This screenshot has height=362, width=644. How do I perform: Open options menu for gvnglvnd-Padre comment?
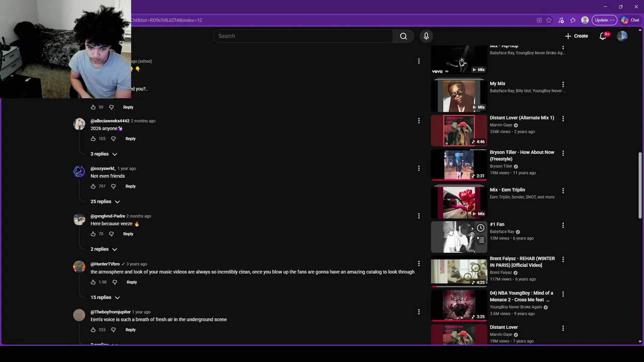point(419,216)
